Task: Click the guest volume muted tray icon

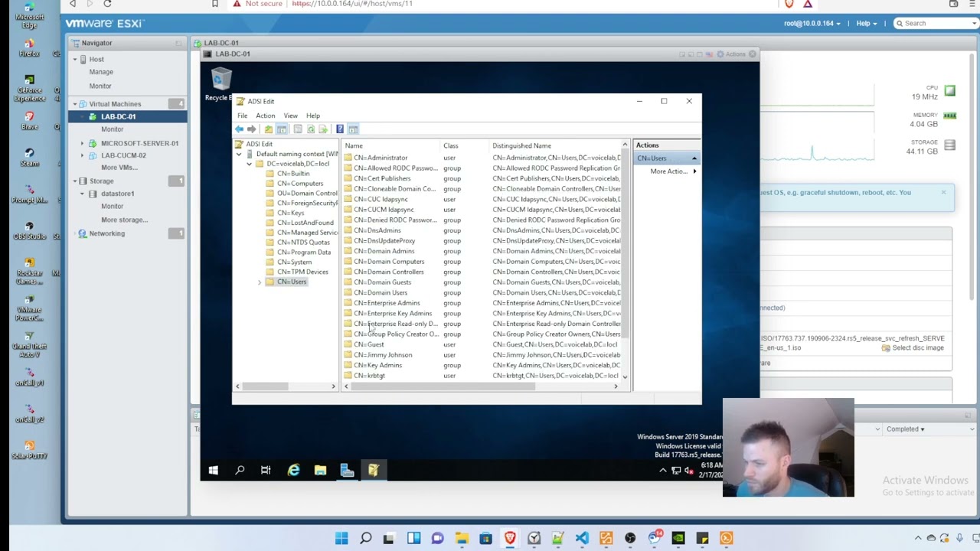Action: (x=688, y=470)
